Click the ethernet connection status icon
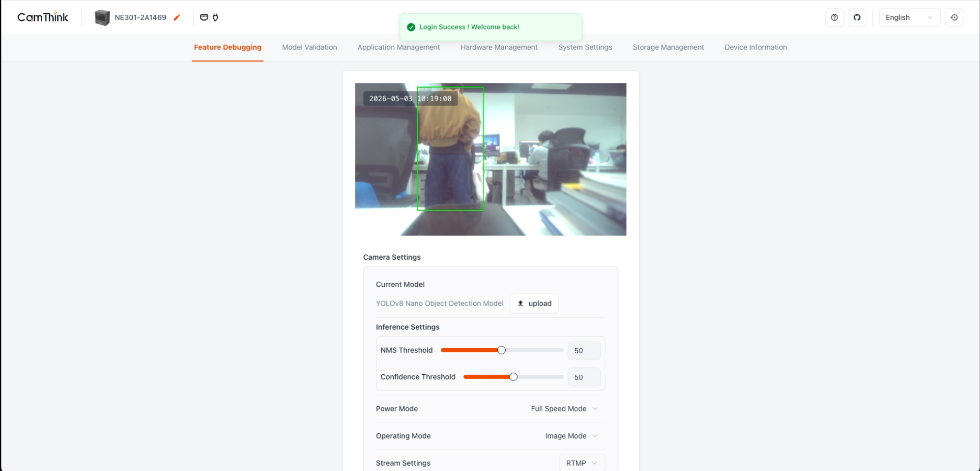Screen dimensions: 980x471 click(204, 18)
